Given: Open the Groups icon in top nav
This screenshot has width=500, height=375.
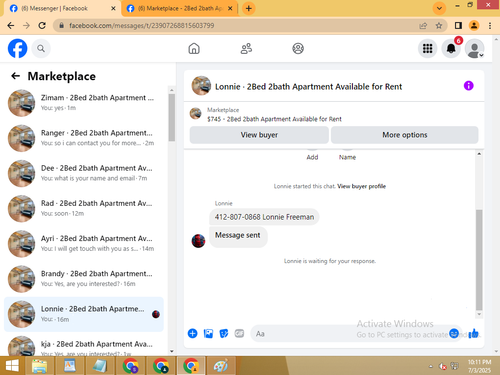Looking at the screenshot, I should [298, 49].
